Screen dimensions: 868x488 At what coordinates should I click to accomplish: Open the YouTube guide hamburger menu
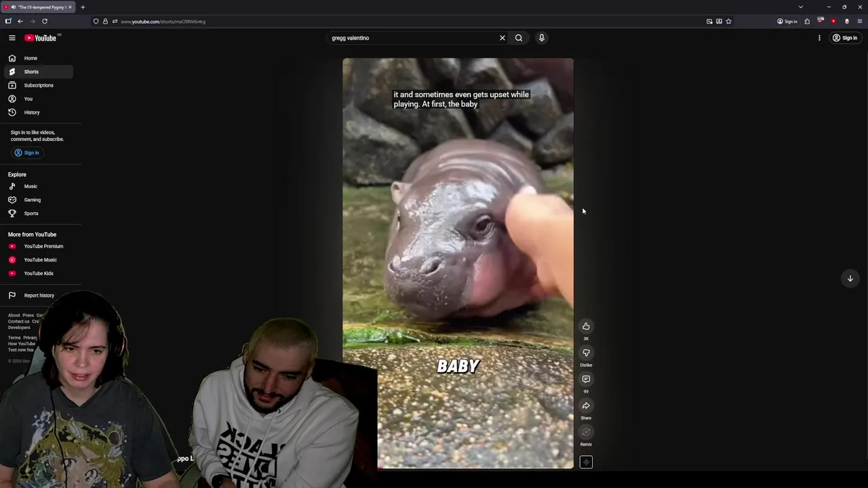[x=12, y=38]
